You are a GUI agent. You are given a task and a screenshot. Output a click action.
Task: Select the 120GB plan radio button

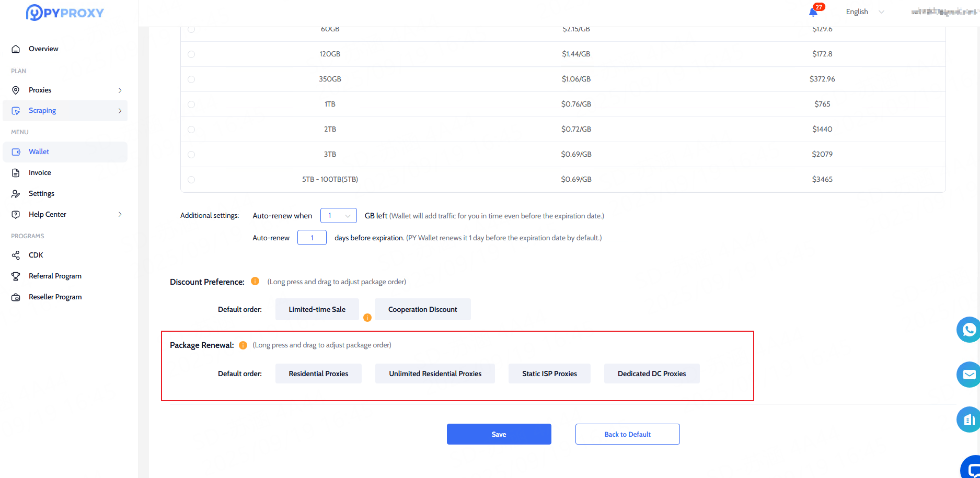point(191,54)
